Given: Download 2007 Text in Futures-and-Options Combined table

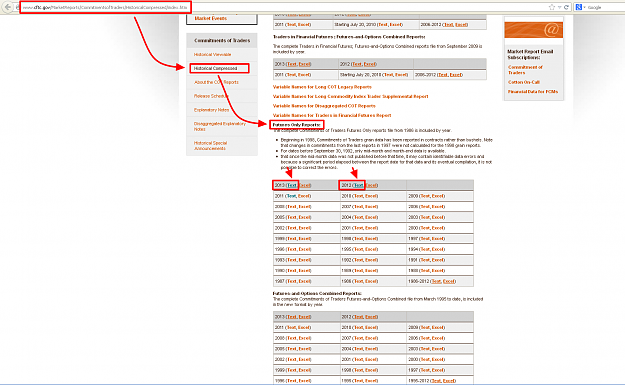Looking at the screenshot, I should pyautogui.click(x=358, y=338).
